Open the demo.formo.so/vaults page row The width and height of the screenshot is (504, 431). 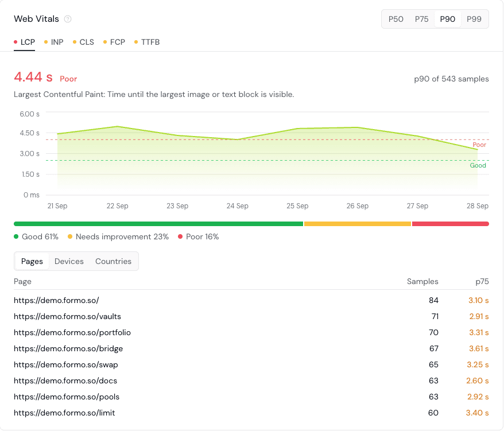tap(251, 317)
